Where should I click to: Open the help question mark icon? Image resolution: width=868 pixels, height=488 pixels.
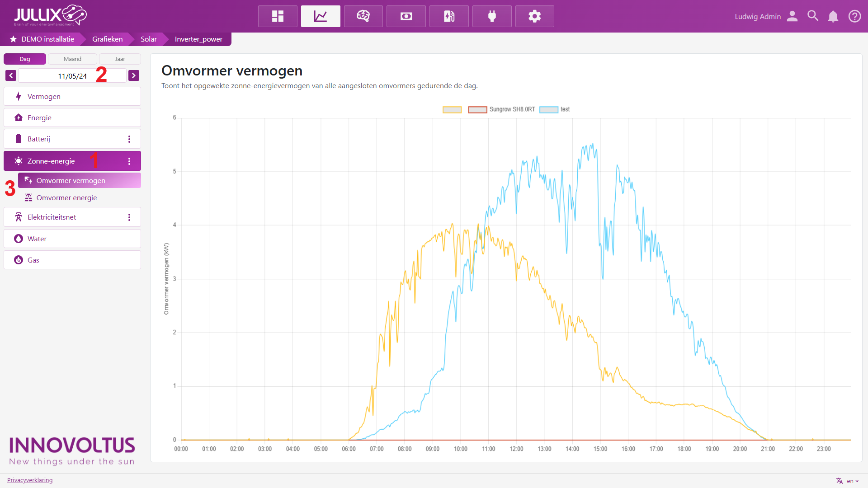click(854, 16)
